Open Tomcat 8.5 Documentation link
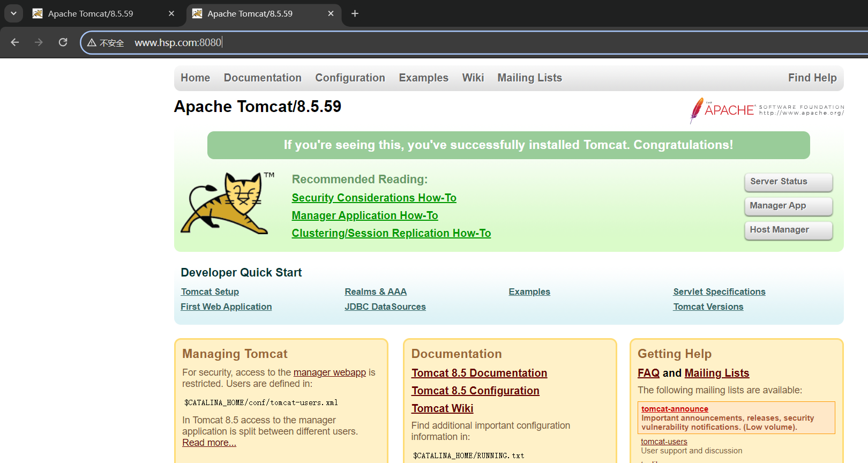The height and width of the screenshot is (463, 868). 479,373
